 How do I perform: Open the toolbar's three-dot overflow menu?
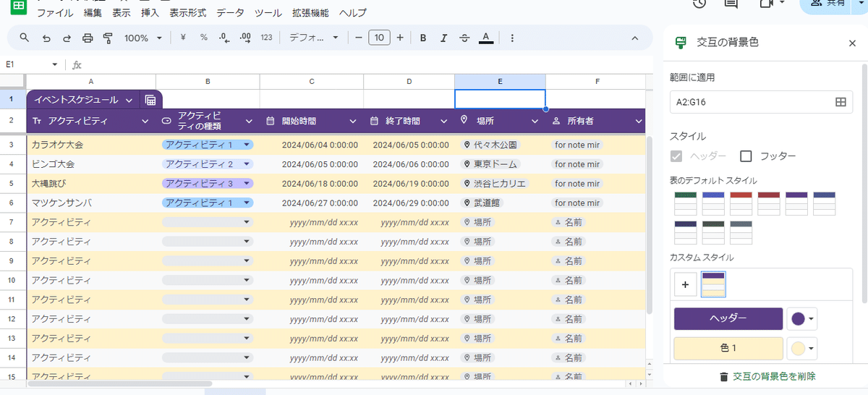512,38
